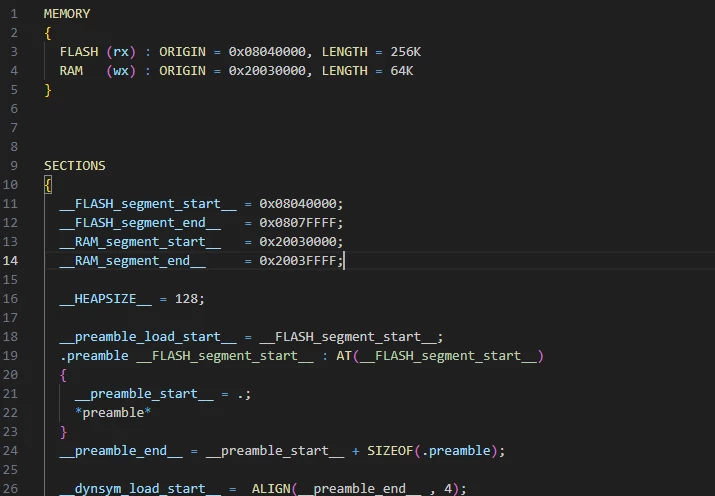The height and width of the screenshot is (496, 715).
Task: Click the __HEAPSIZE__ symbol on line 16
Action: [105, 299]
